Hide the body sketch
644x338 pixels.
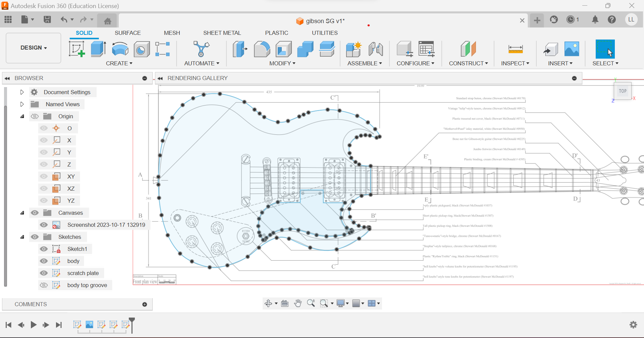(44, 261)
